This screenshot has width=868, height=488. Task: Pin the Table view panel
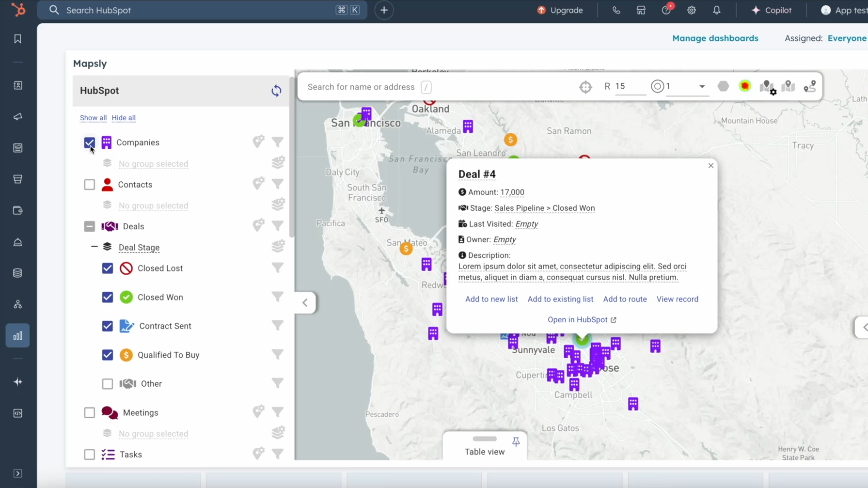tap(516, 441)
